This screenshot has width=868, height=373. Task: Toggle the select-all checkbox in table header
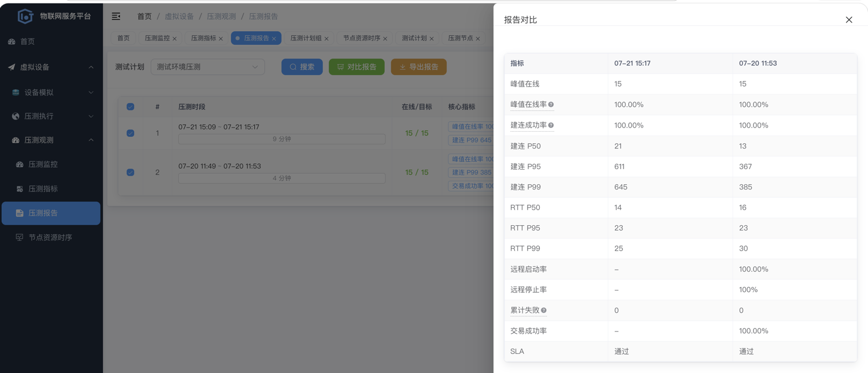131,107
